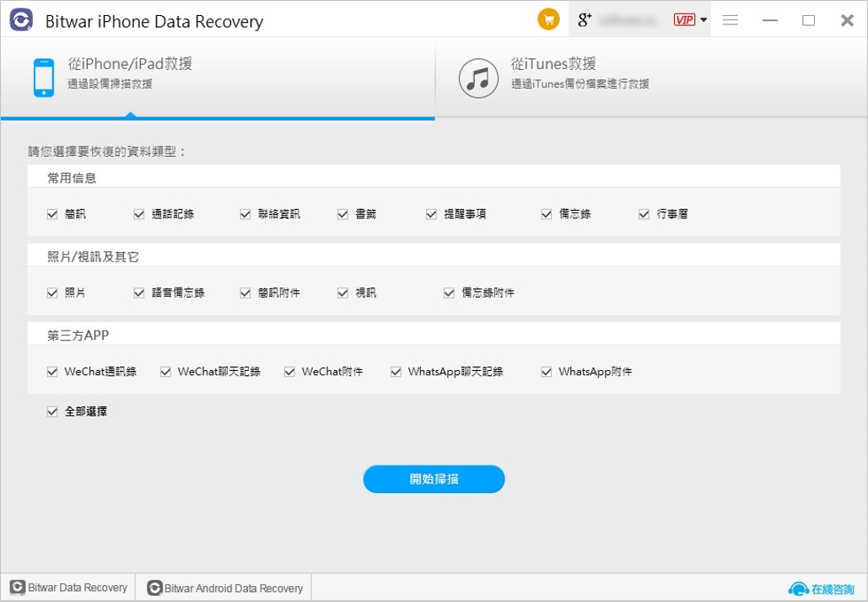Click the Google Plus account icon
The height and width of the screenshot is (602, 868).
585,20
